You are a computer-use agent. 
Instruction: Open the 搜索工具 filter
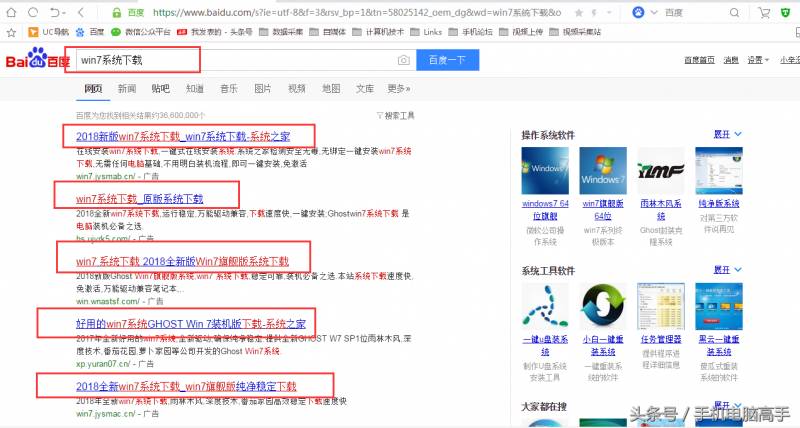tap(395, 116)
